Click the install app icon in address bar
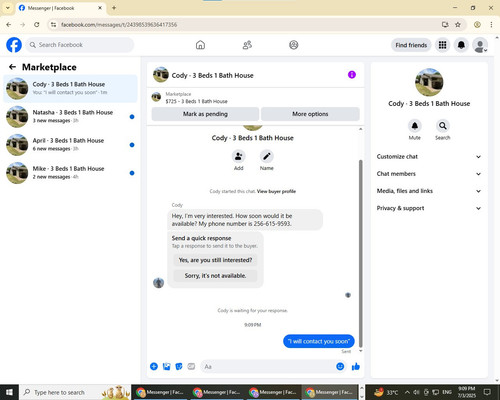Screen dimensions: 500x400 (x=445, y=24)
